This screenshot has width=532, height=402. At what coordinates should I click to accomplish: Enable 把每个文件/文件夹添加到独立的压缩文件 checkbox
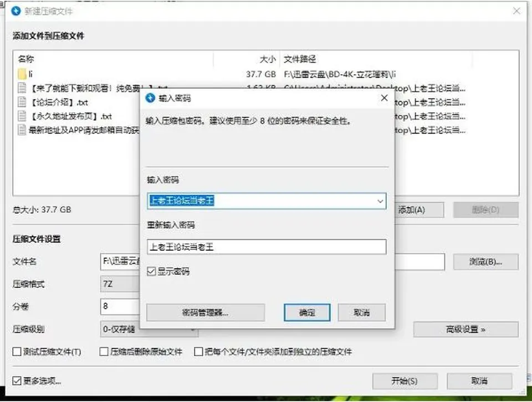pyautogui.click(x=198, y=352)
